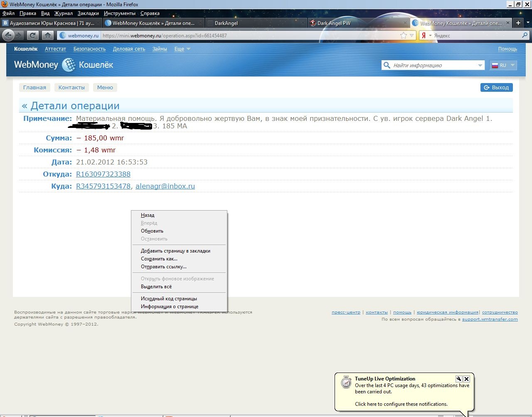The width and height of the screenshot is (532, 417).
Task: Open the Найти информацию search dropdown arrow
Action: [x=480, y=65]
